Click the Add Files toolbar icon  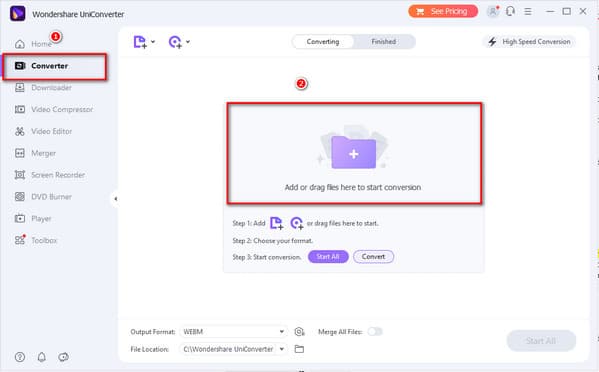(x=140, y=42)
